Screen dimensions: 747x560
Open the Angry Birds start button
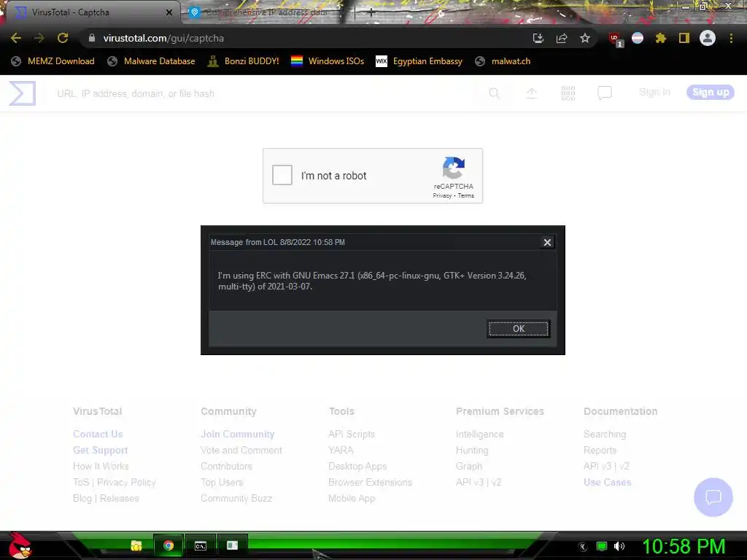point(20,545)
